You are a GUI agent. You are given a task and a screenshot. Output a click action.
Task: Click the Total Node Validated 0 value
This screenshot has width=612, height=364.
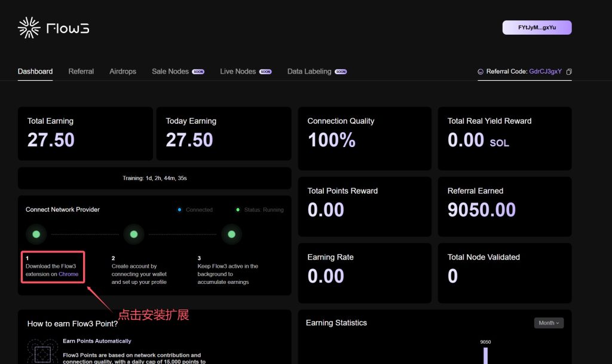(x=453, y=276)
